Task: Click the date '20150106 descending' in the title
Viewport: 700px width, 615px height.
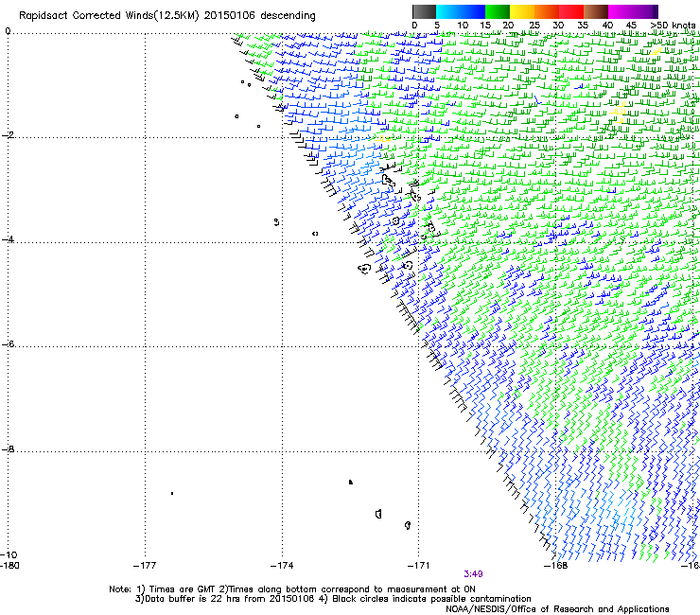Action: pyautogui.click(x=259, y=16)
